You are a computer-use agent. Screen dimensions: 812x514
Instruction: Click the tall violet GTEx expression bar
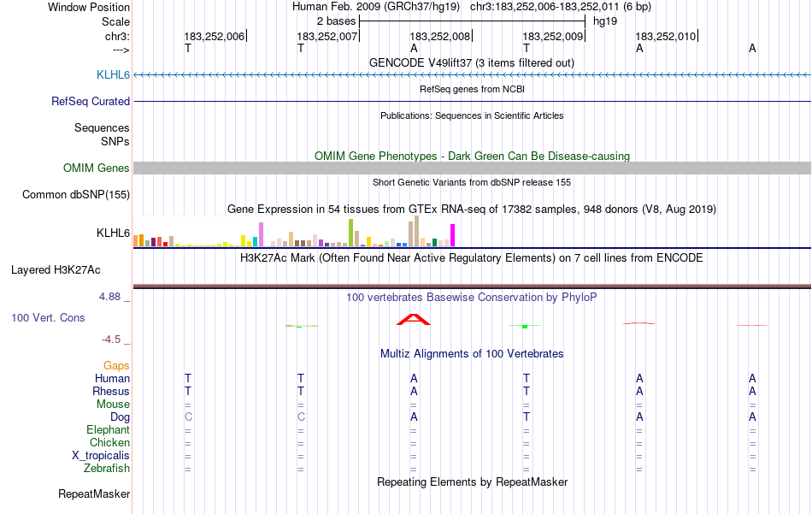(x=261, y=234)
